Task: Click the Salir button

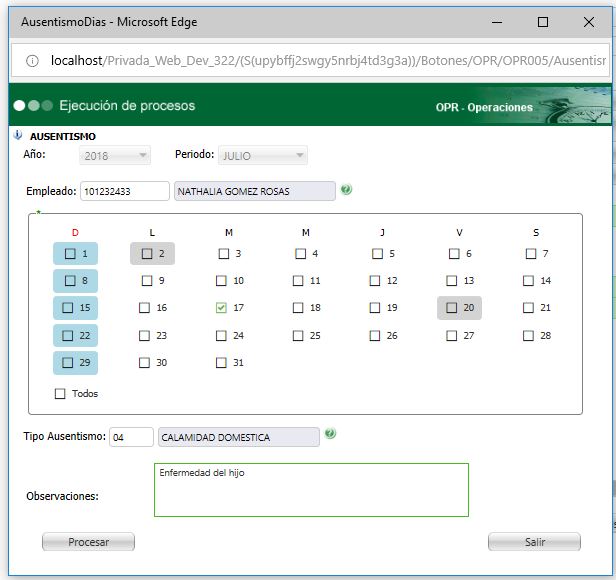Action: tap(534, 542)
